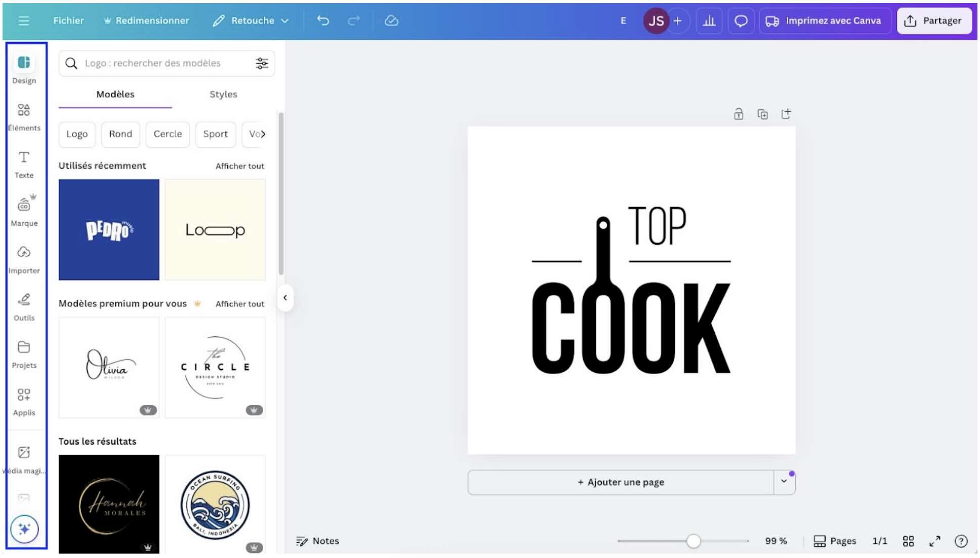Open the help question mark

[x=961, y=541]
